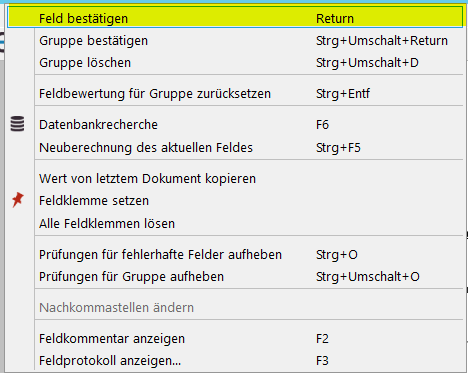Click the Strg+F5 shortcut text
The width and height of the screenshot is (468, 373).
[x=338, y=147]
